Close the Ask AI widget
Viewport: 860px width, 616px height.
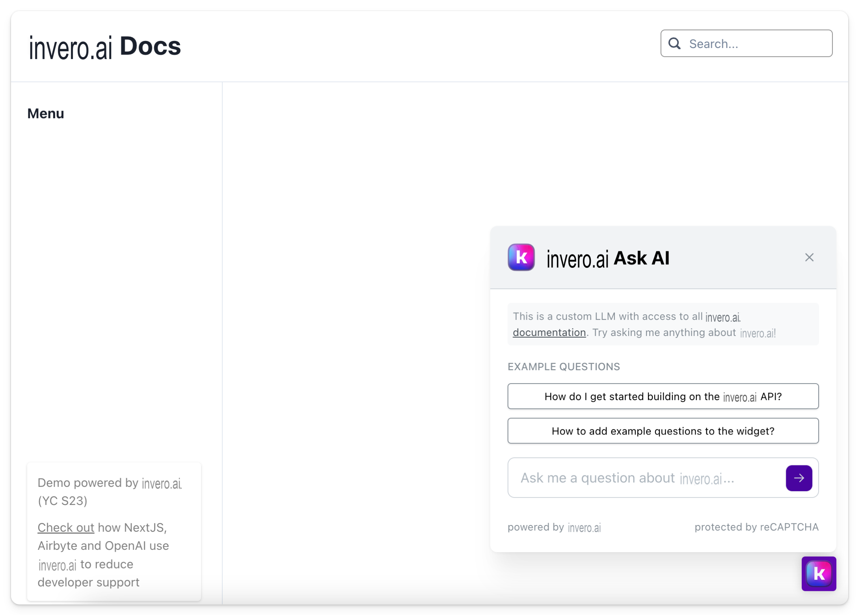[809, 257]
